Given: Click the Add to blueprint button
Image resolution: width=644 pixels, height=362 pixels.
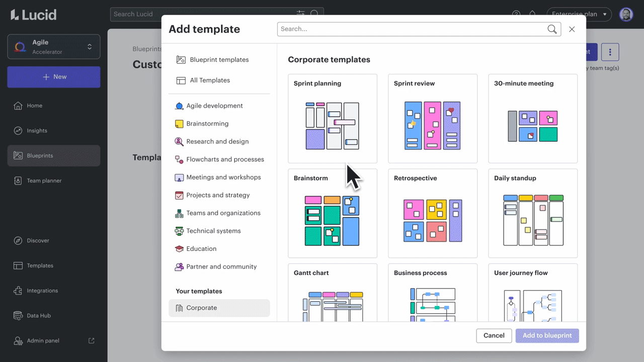Looking at the screenshot, I should click(x=547, y=335).
